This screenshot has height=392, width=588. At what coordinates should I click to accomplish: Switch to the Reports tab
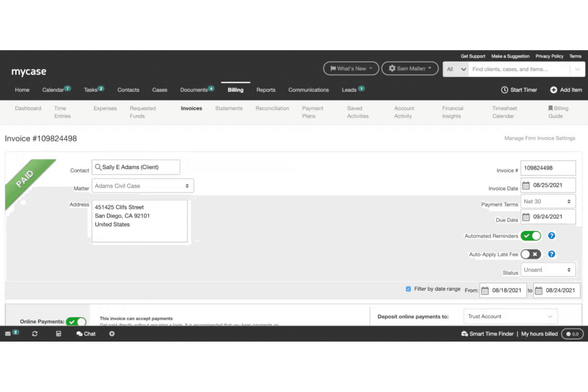pyautogui.click(x=266, y=90)
